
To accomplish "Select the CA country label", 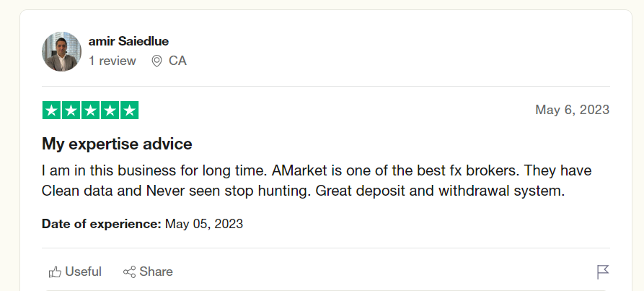I will click(177, 61).
